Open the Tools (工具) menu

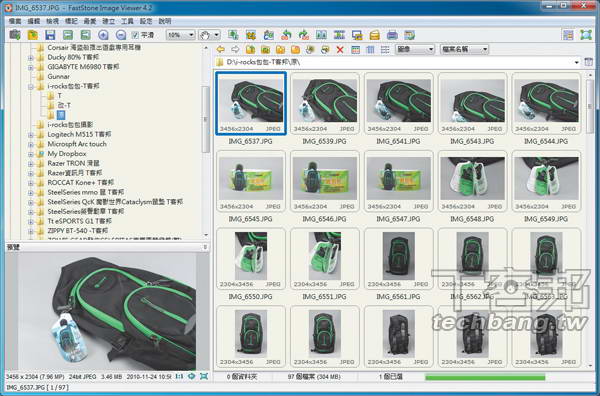tap(127, 21)
